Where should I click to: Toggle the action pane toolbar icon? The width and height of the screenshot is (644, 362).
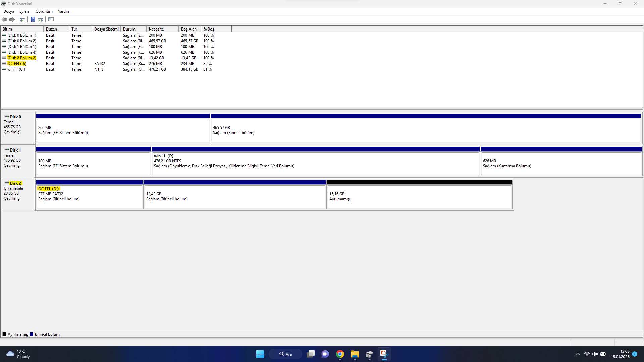41,20
